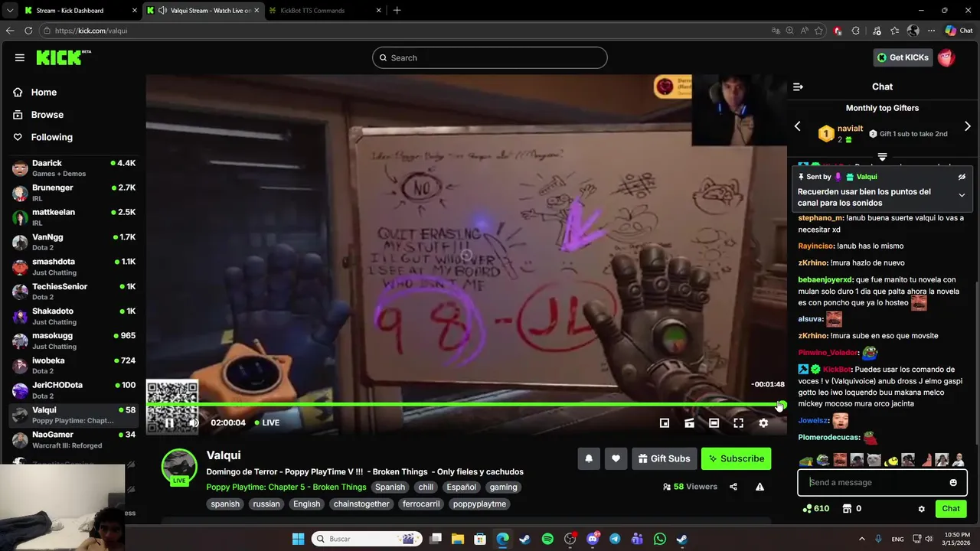
Task: Open a new browser tab
Action: click(x=397, y=11)
